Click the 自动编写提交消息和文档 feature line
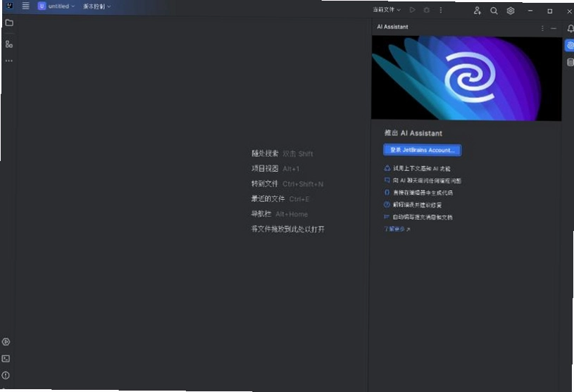This screenshot has width=574, height=392. pyautogui.click(x=418, y=217)
